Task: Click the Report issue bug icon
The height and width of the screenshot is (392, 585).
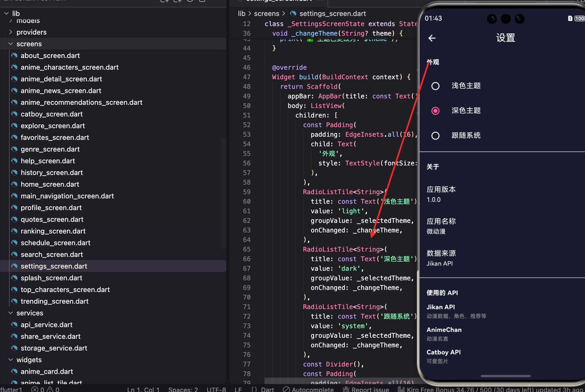Action: 346,389
